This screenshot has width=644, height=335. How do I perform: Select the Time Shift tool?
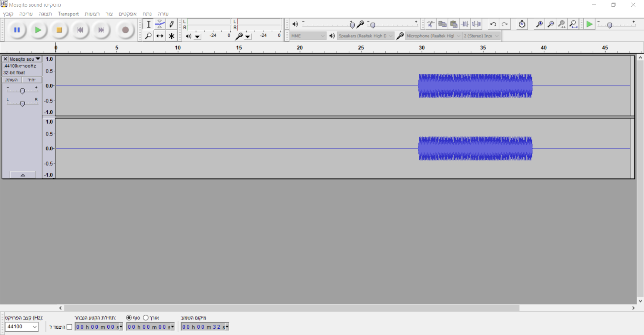[160, 36]
